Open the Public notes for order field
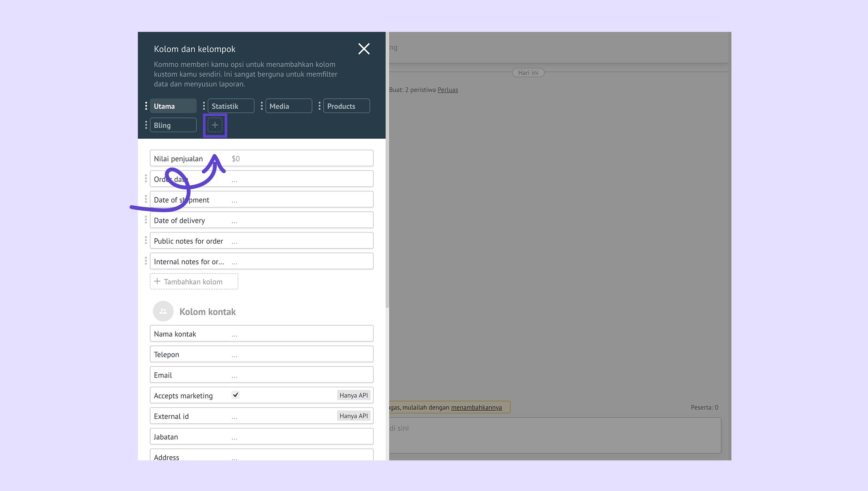The image size is (868, 491). (x=261, y=240)
